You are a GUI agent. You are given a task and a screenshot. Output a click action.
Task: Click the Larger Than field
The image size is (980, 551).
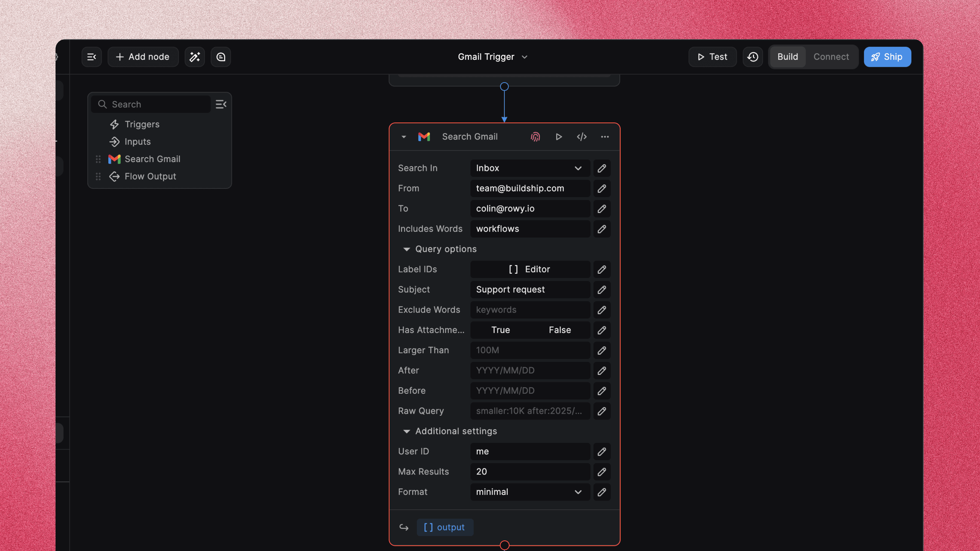[x=530, y=350]
